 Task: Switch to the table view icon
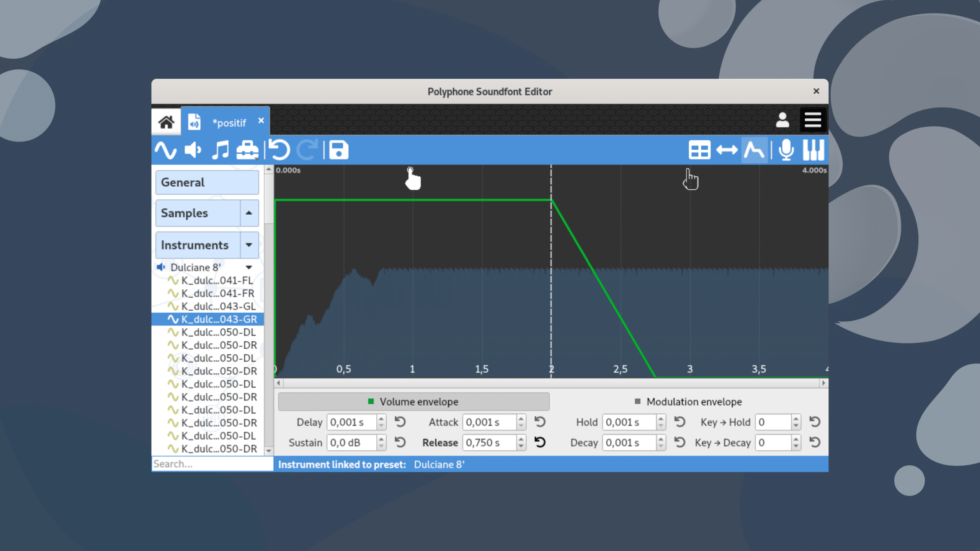[699, 150]
